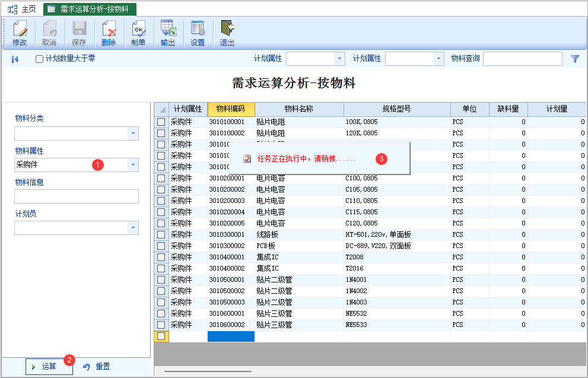Check the row for 3010100002 贴片电阻
The image size is (588, 378).
click(x=161, y=133)
